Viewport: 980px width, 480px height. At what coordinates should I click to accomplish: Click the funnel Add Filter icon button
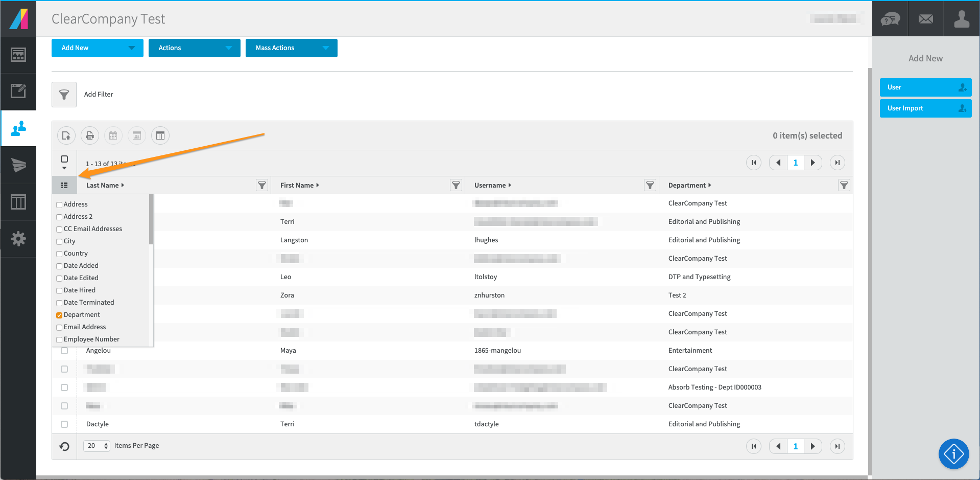[x=64, y=95]
